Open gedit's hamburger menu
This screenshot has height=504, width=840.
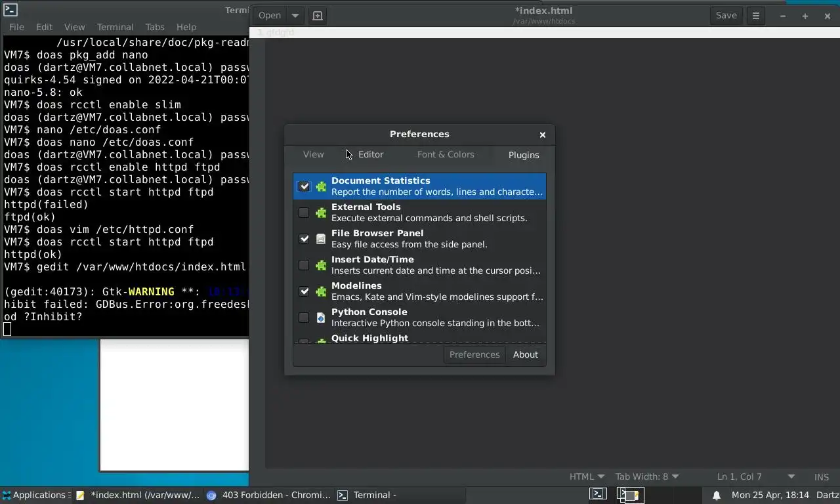click(756, 16)
